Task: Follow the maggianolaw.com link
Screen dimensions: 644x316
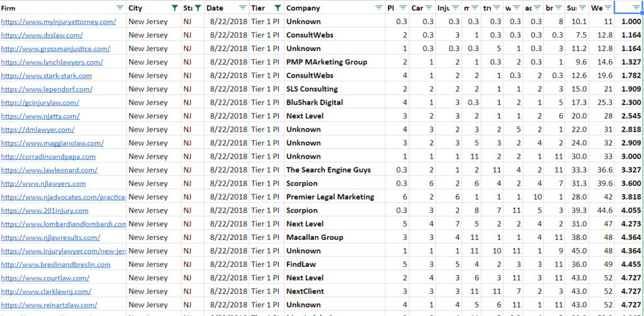Action: [x=52, y=143]
